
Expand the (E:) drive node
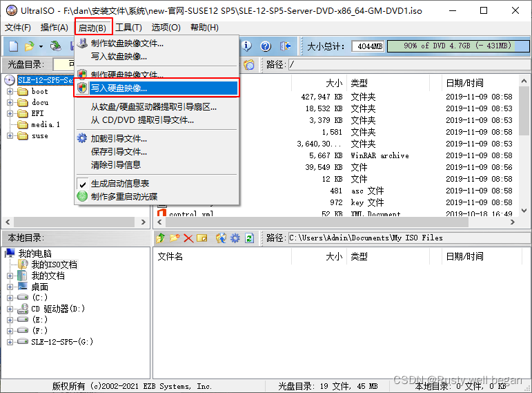pos(10,320)
